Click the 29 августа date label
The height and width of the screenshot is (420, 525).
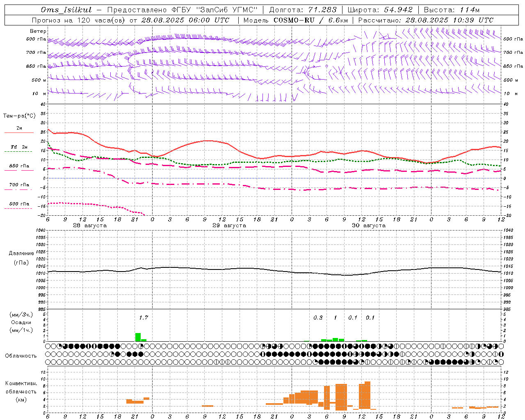click(229, 226)
